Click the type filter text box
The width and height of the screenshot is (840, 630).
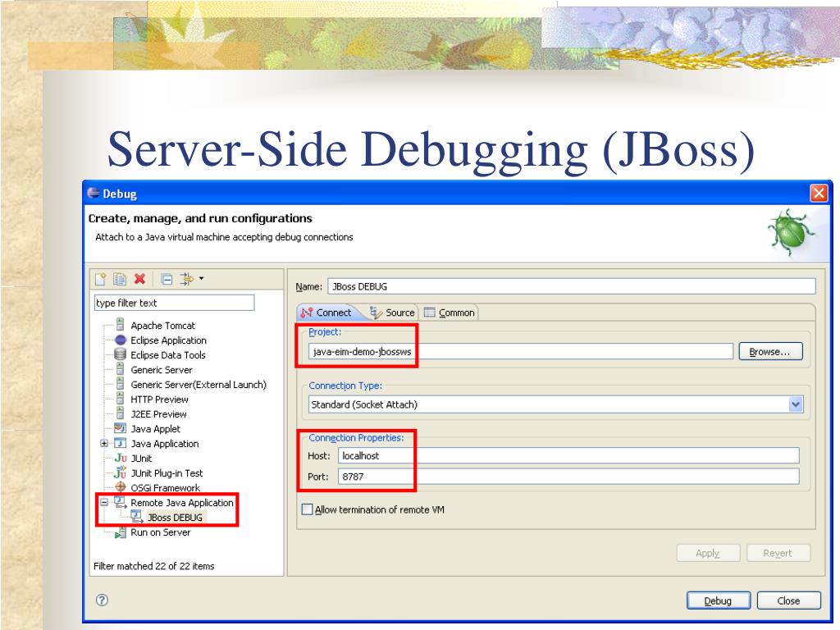pyautogui.click(x=174, y=303)
